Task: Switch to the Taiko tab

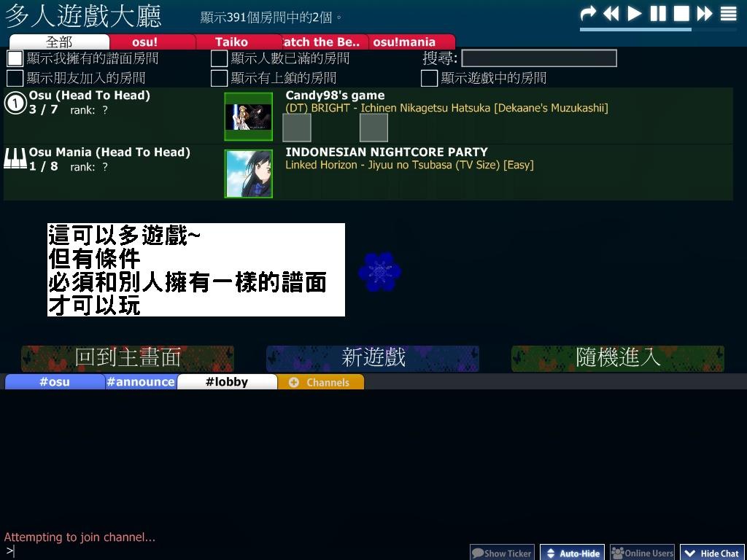Action: pos(231,42)
